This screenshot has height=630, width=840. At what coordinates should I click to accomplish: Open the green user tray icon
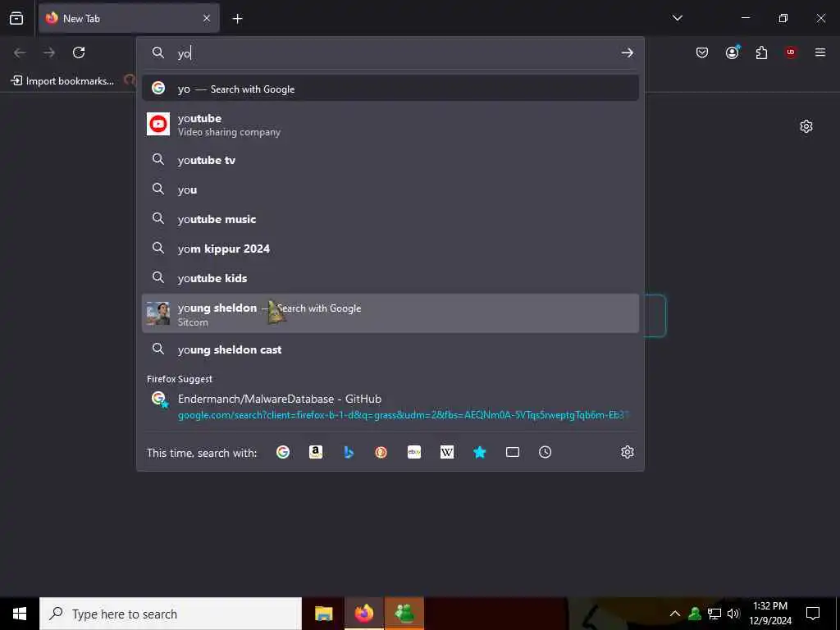(x=695, y=614)
